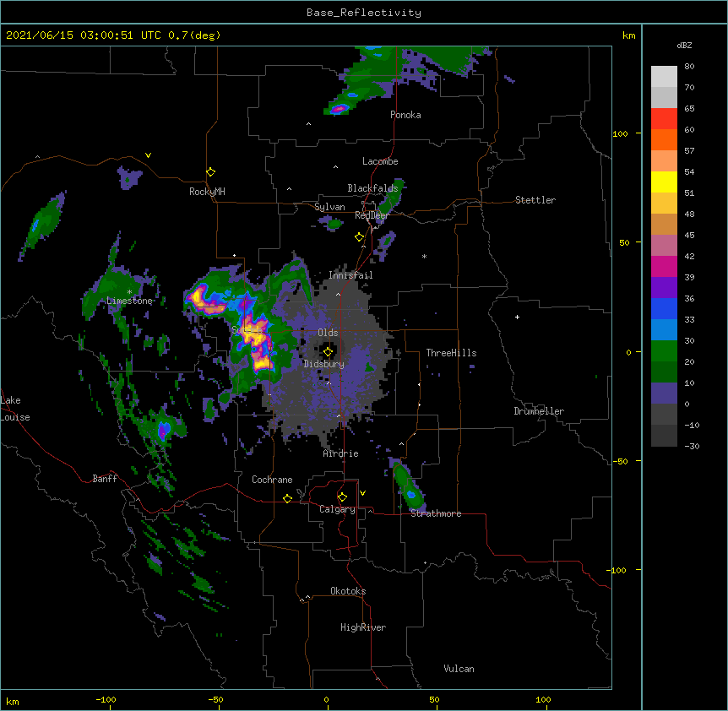
Task: Click the 50 tick label on right axis
Action: pyautogui.click(x=624, y=242)
